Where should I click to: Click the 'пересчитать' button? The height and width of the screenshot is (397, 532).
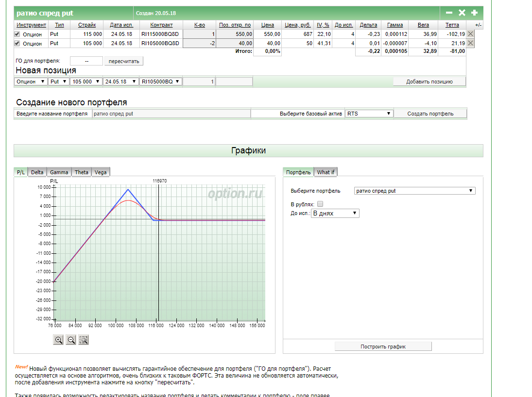(124, 61)
